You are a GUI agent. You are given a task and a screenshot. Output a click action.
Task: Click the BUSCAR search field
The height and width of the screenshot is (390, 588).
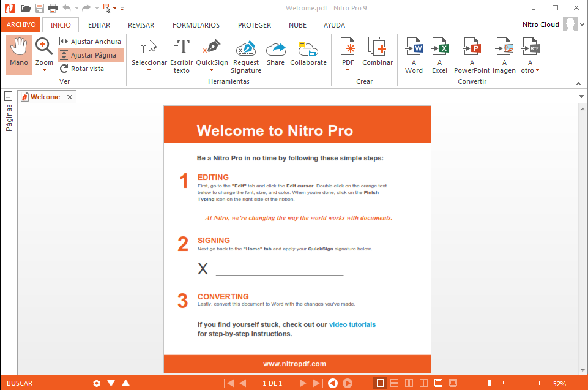click(20, 383)
